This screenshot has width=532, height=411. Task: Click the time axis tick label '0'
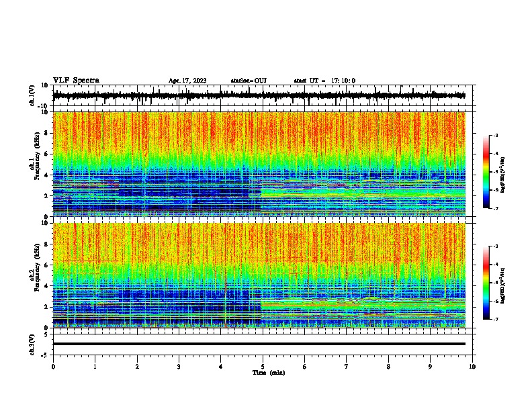(x=53, y=366)
